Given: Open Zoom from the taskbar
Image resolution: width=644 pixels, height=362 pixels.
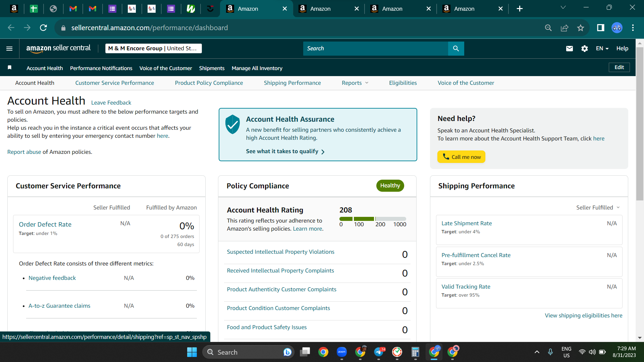Looking at the screenshot, I should (x=342, y=352).
